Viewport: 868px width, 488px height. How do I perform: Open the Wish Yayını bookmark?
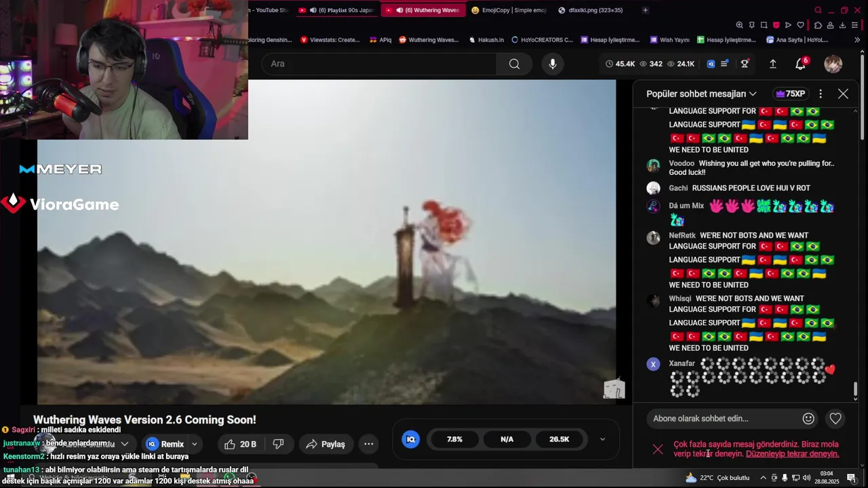(x=669, y=40)
